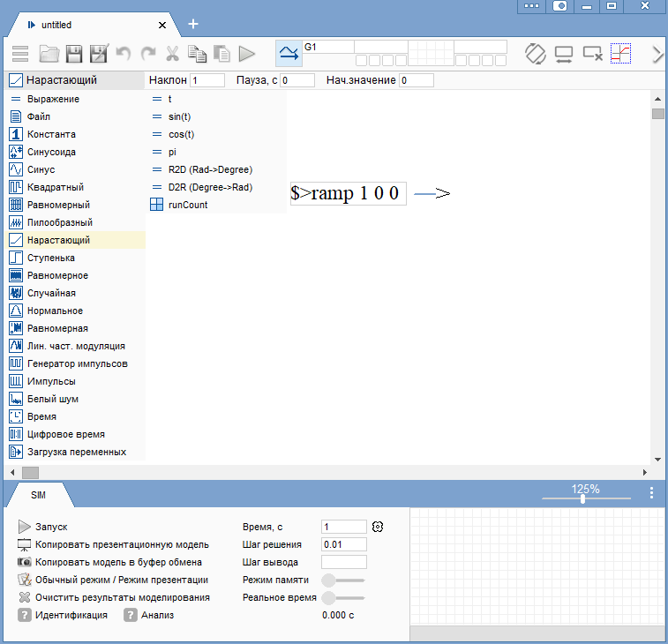Image resolution: width=668 pixels, height=644 pixels.
Task: Select the Равномерная block
Action: tap(77, 328)
